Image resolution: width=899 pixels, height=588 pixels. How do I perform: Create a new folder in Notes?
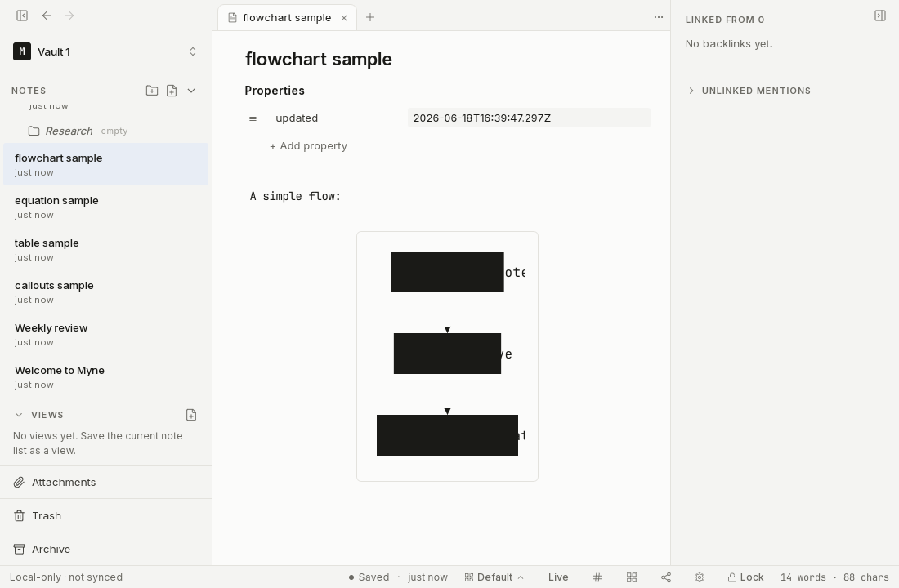click(x=151, y=91)
